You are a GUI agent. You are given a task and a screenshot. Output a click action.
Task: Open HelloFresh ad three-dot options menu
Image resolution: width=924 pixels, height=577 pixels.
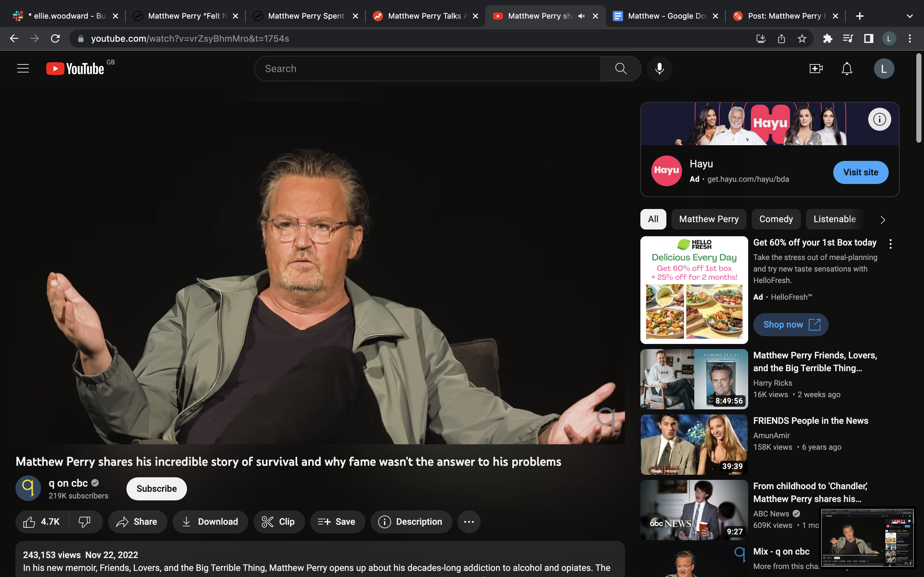[890, 244]
